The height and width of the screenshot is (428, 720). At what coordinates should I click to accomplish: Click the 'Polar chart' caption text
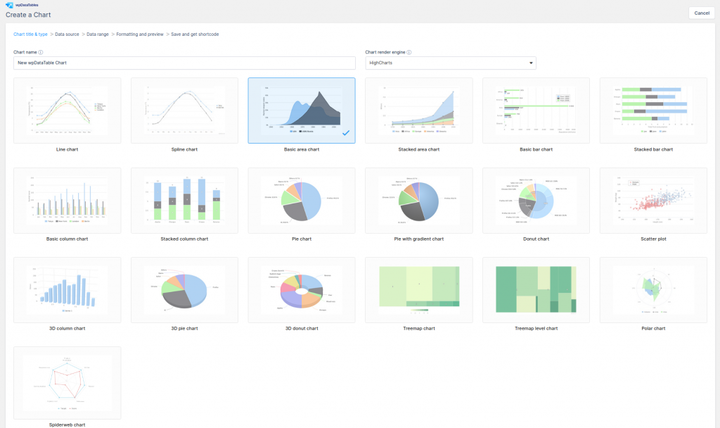click(653, 328)
